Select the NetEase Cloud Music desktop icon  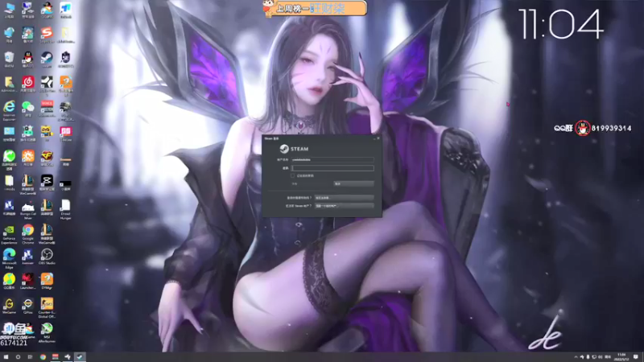tap(28, 84)
